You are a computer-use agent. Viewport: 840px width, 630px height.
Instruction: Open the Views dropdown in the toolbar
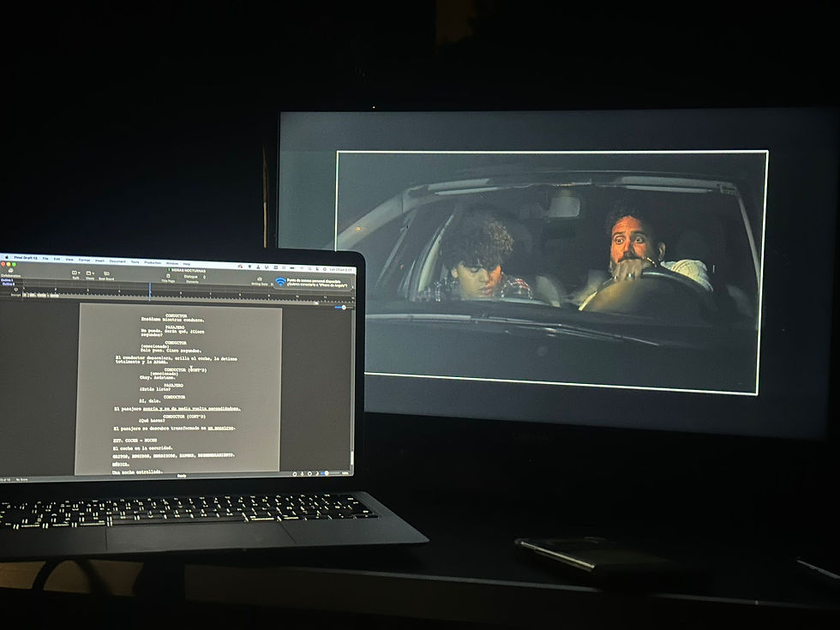[90, 275]
